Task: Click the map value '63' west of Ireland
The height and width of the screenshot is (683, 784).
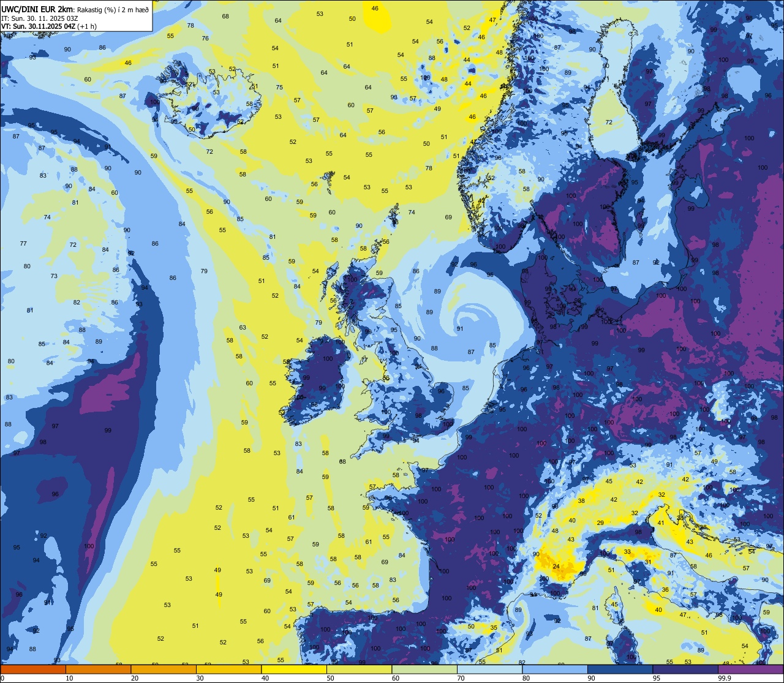Action: [x=243, y=328]
